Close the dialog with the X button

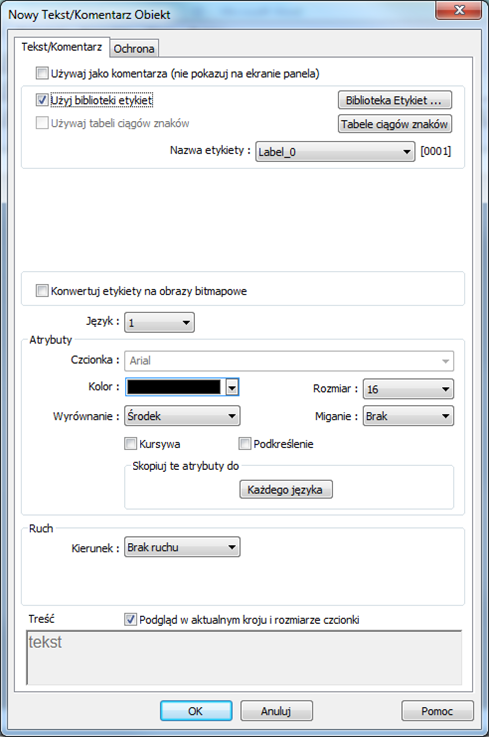458,10
